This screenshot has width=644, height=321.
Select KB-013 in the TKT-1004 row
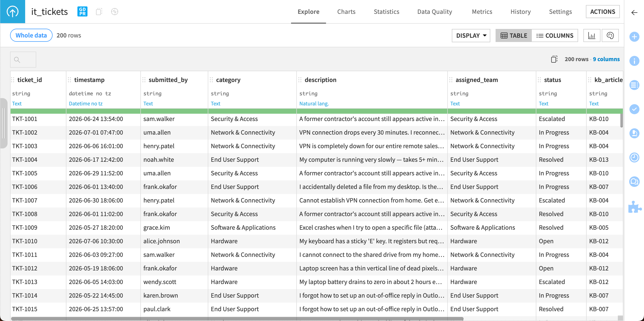(605, 160)
